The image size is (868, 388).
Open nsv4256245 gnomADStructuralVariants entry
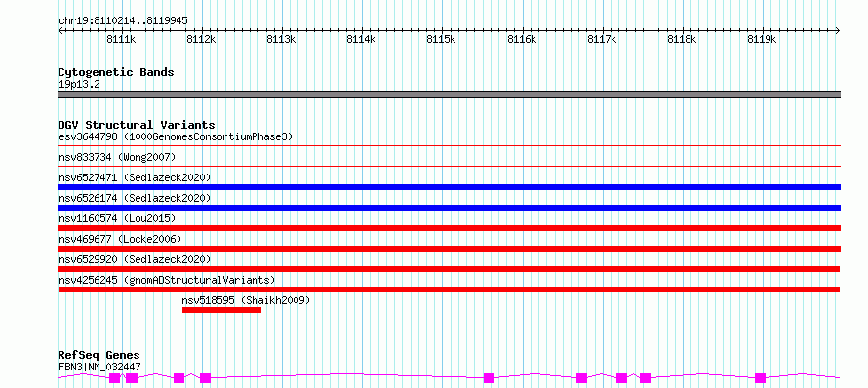(167, 280)
